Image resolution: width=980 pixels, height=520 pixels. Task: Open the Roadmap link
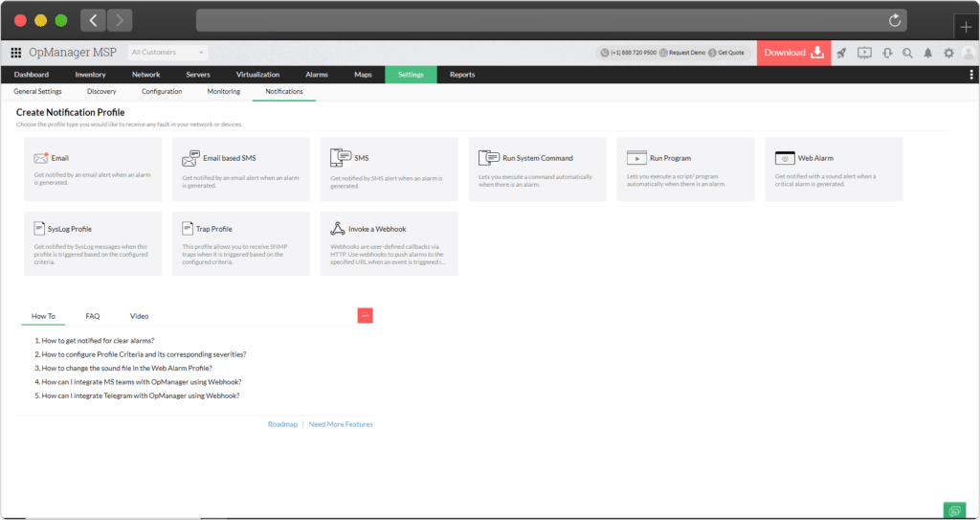[x=282, y=424]
